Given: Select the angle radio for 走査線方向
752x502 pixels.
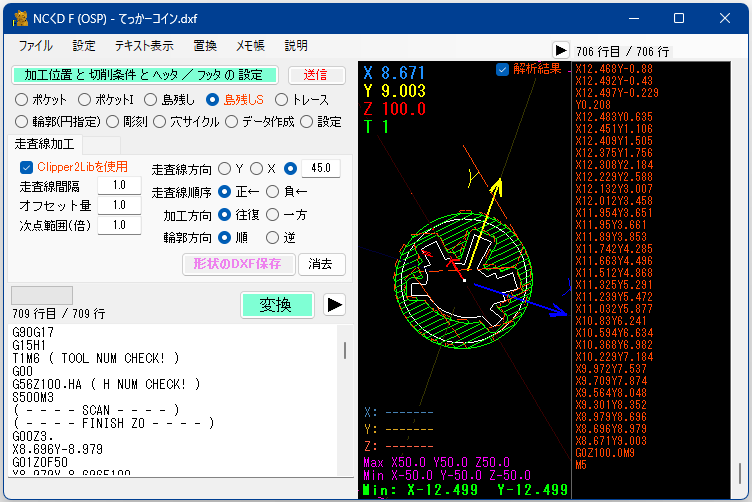Looking at the screenshot, I should click(290, 169).
